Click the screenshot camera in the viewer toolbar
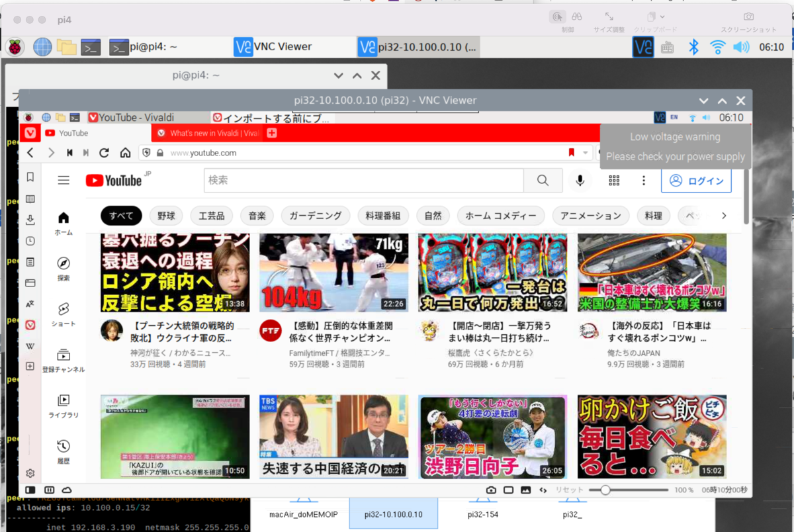The width and height of the screenshot is (794, 532). point(748,17)
